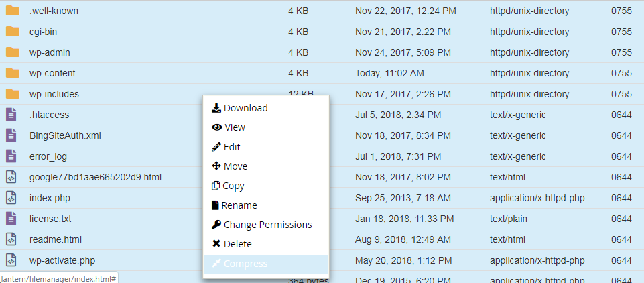Click the Download icon in context menu

tap(216, 108)
